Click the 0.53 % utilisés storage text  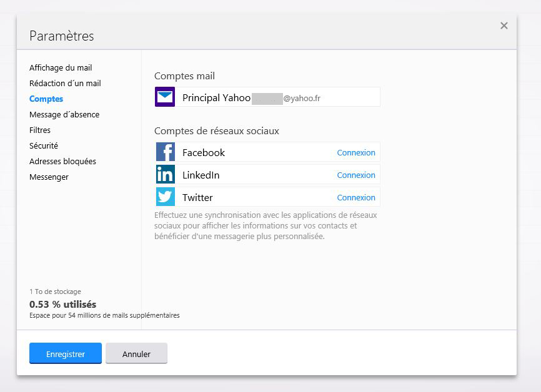click(63, 305)
